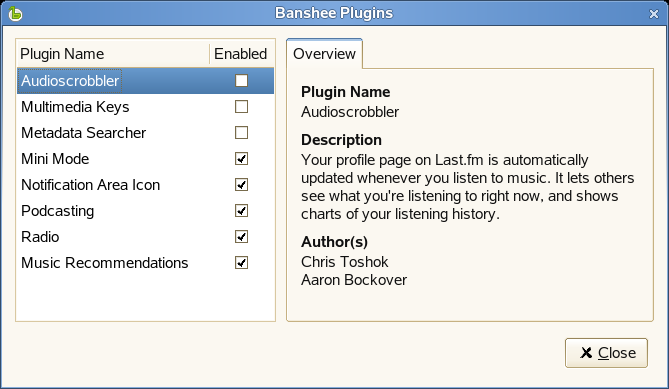The image size is (669, 389).
Task: Click the author name Aaron Bockover
Action: pos(354,280)
